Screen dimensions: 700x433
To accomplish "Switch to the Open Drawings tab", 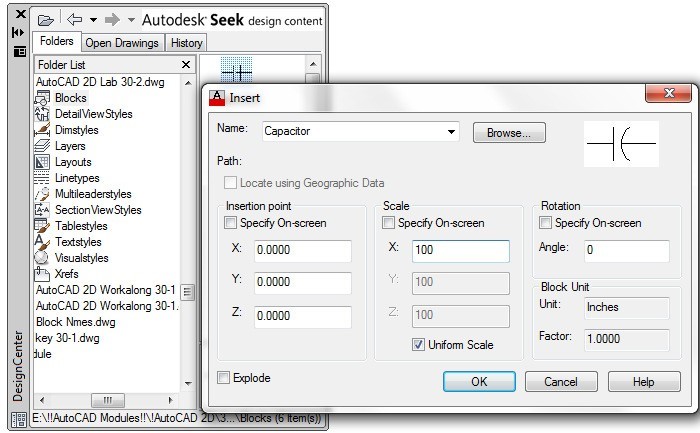I will coord(122,43).
